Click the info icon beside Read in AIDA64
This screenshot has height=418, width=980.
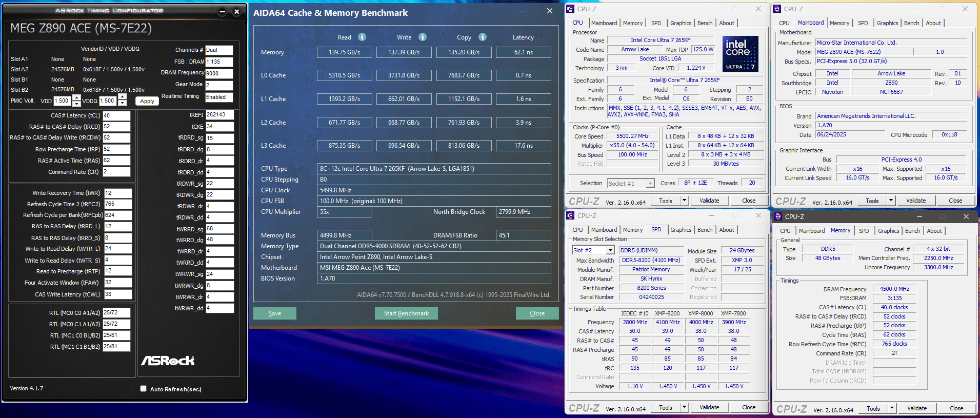click(x=362, y=37)
